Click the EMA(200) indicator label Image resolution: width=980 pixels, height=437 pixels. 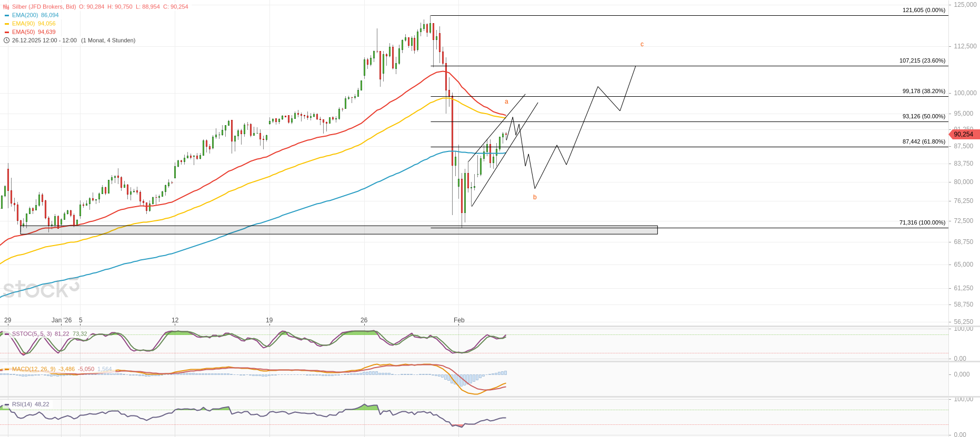coord(25,15)
